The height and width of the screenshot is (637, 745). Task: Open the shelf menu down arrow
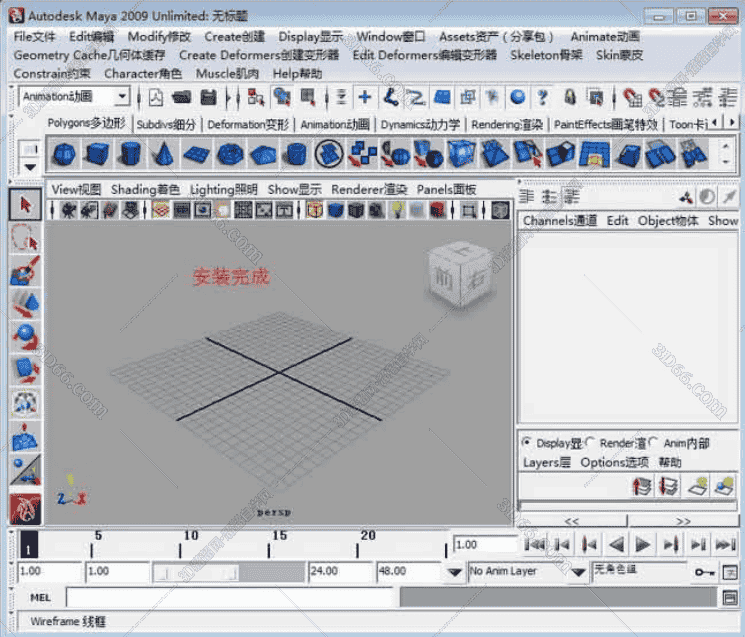click(30, 167)
